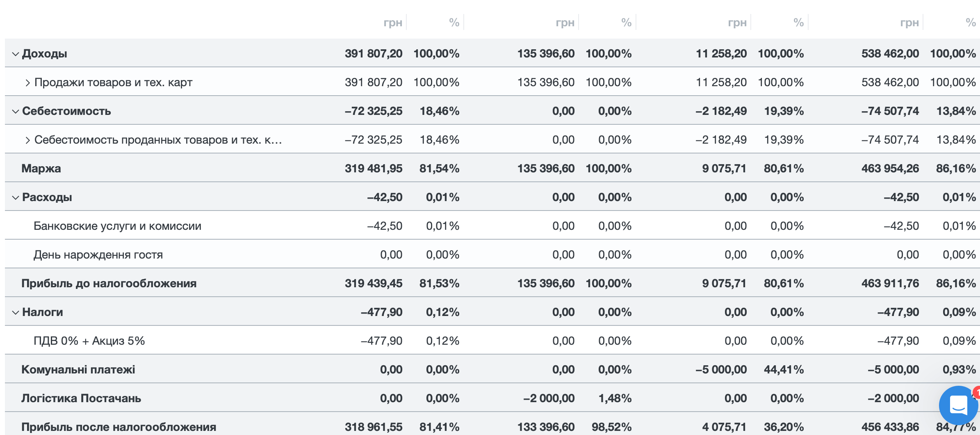Select ПДВ 0% + Акциз 5% row

coord(89,341)
